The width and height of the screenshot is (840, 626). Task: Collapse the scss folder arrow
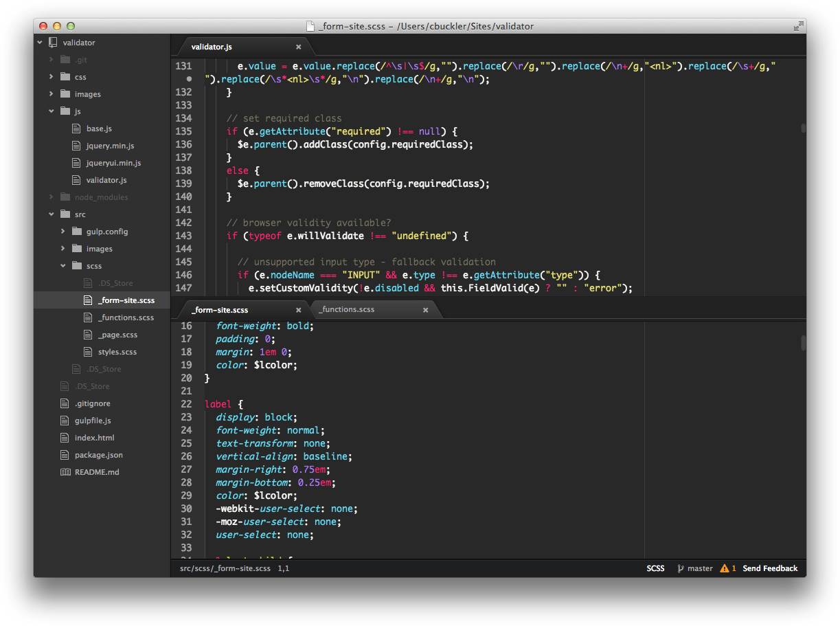point(63,266)
